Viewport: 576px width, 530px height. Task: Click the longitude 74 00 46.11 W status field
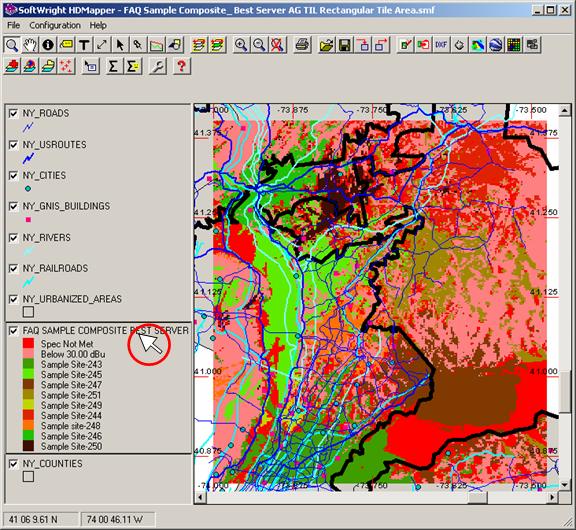pos(117,519)
